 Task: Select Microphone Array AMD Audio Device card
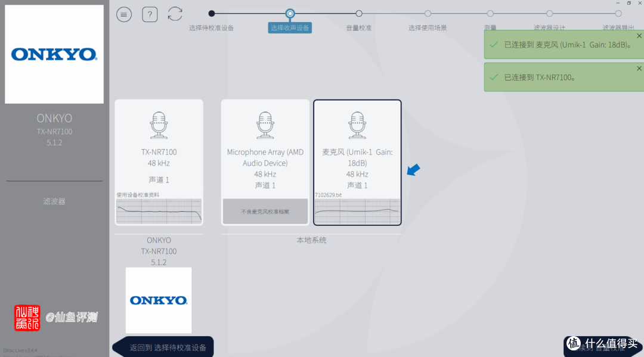265,163
